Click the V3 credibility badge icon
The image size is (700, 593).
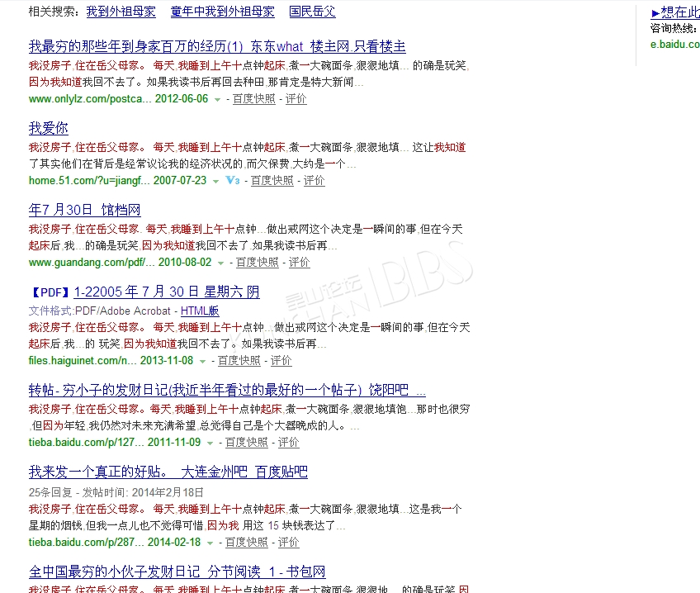(232, 181)
